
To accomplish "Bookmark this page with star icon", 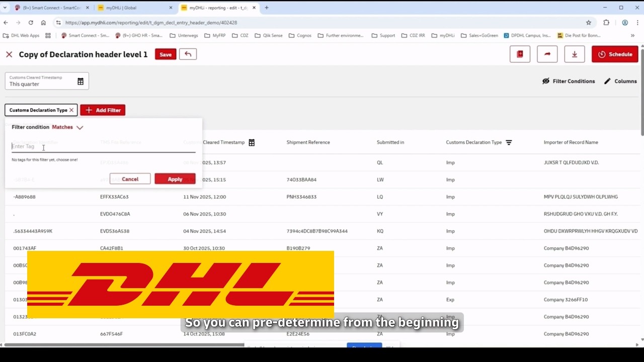I will pos(589,23).
